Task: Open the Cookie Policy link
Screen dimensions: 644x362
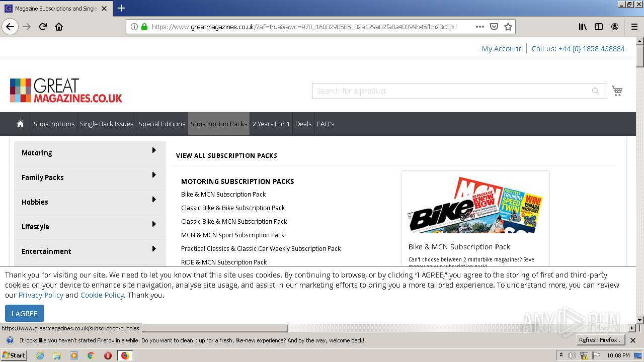Action: [102, 295]
